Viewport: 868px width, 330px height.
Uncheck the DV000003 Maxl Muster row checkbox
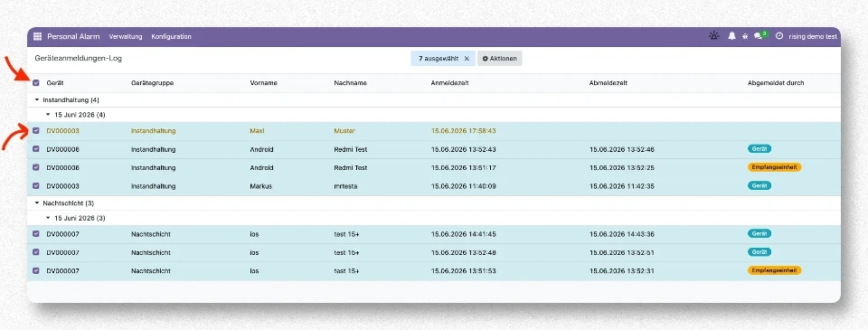coord(36,131)
